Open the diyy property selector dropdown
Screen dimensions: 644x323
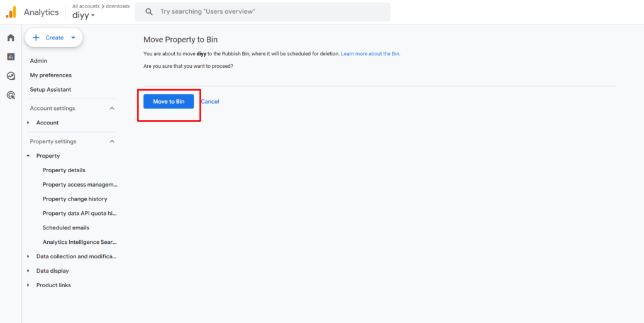(84, 16)
